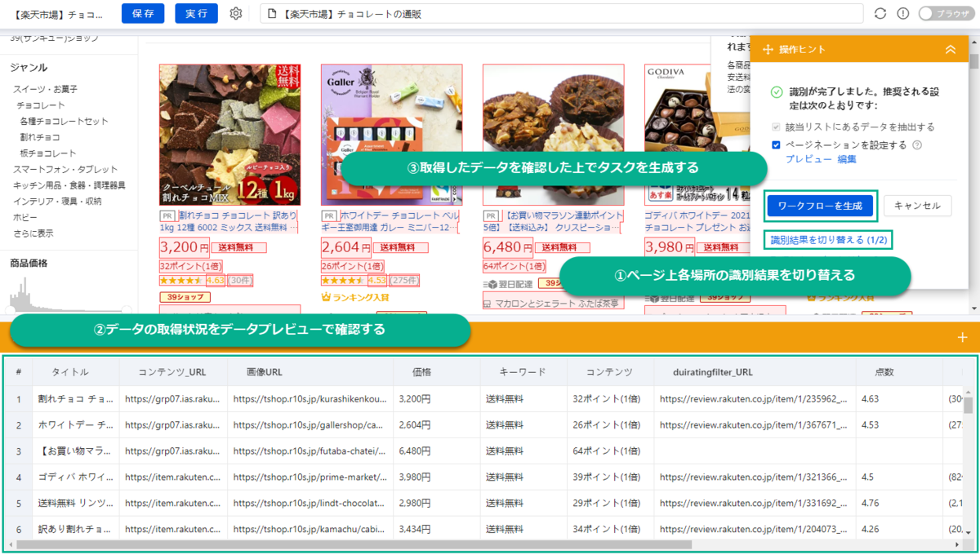
Task: Click the reload page icon beside URL bar
Action: 880,14
